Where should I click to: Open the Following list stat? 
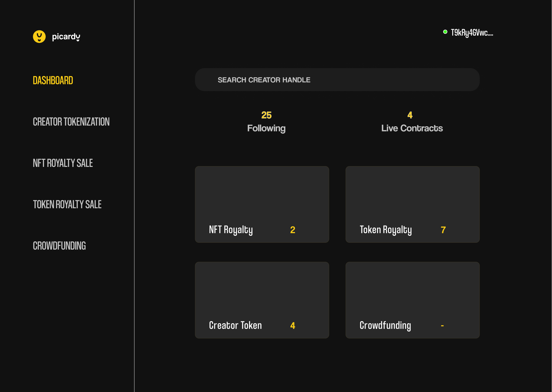click(266, 128)
